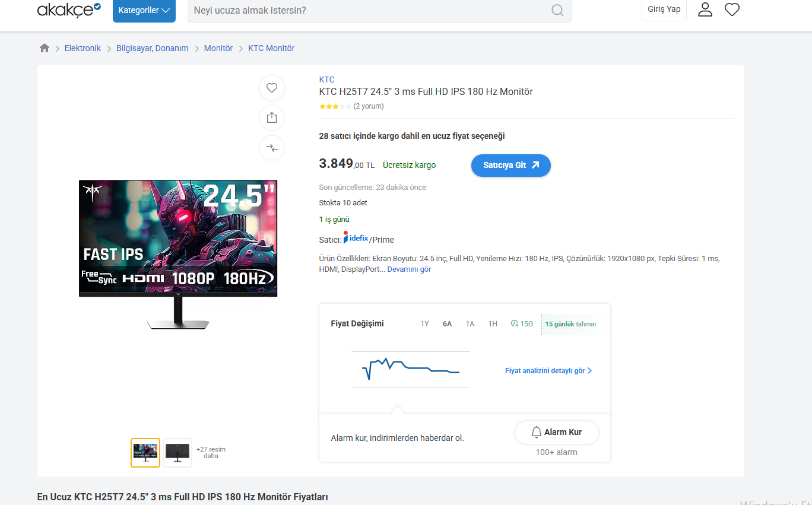Click the magnifier search icon
812x505 pixels.
tap(557, 11)
